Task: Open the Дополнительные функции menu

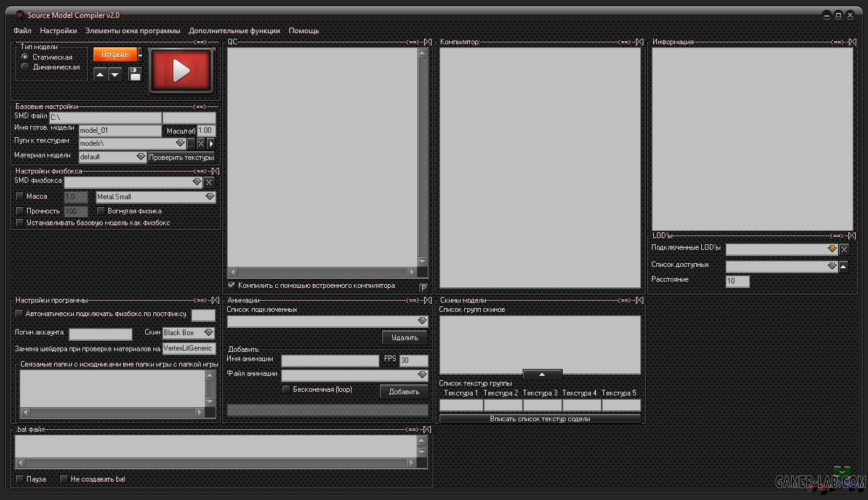Action: (x=235, y=30)
